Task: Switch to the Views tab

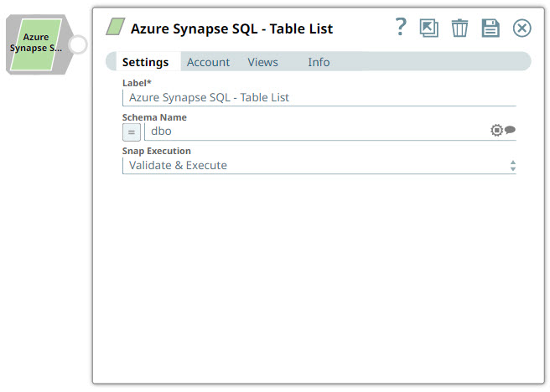Action: pos(262,62)
